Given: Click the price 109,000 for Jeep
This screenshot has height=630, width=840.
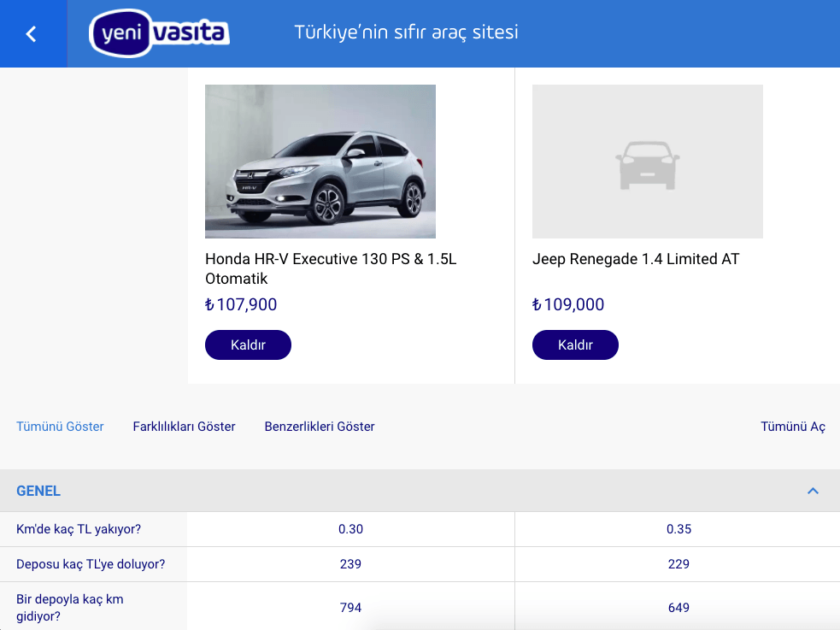Looking at the screenshot, I should (574, 304).
